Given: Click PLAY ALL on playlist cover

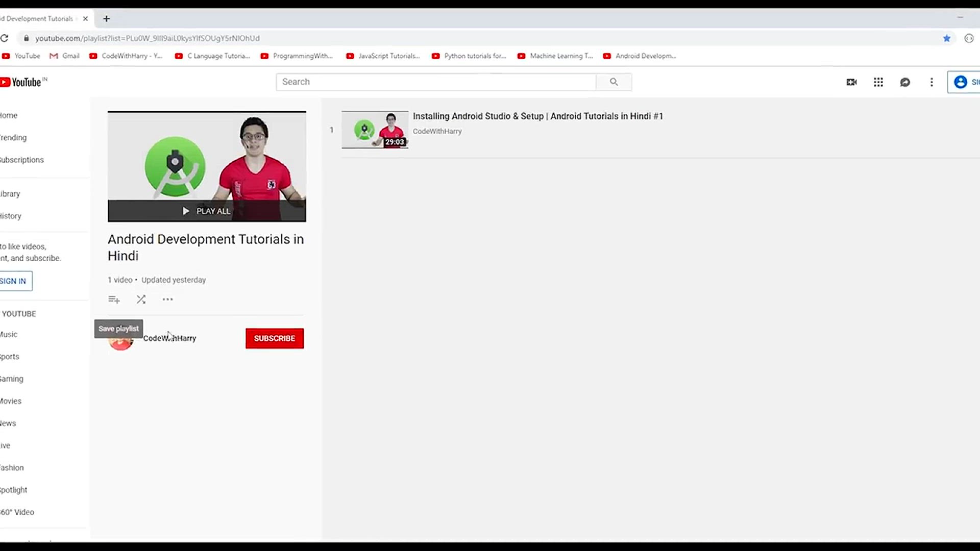Looking at the screenshot, I should (207, 211).
